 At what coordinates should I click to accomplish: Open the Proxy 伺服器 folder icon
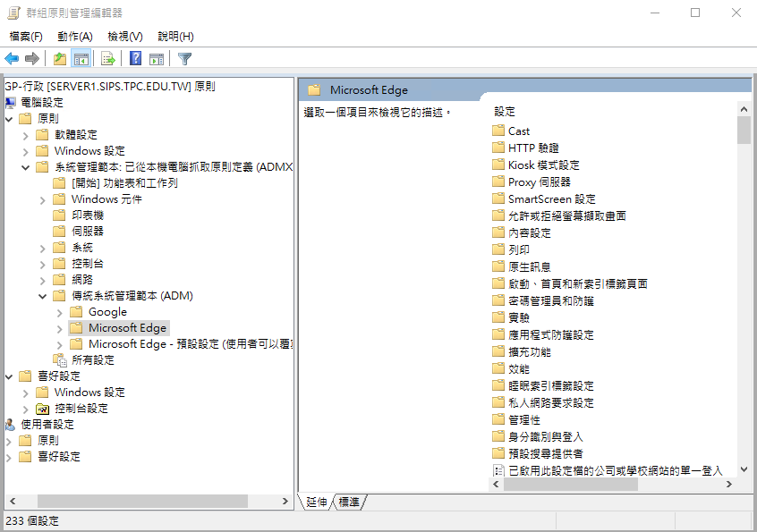click(498, 182)
